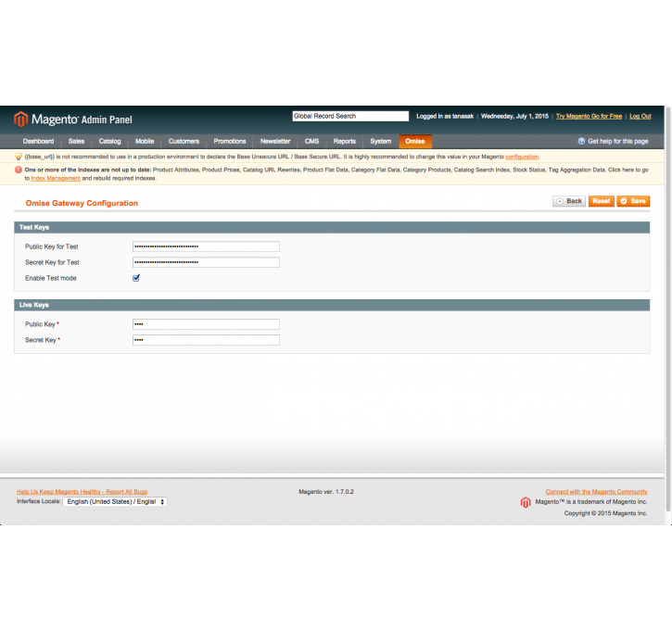Open the Sales menu

(76, 142)
